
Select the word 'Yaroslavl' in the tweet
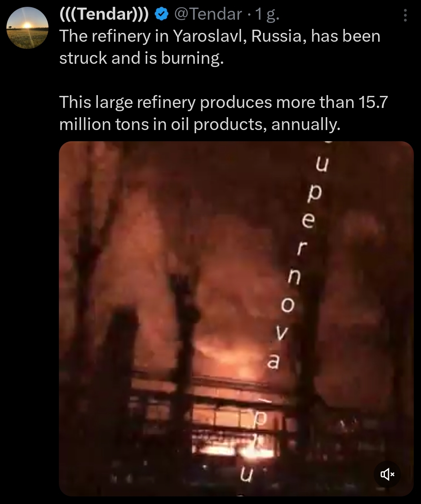coord(209,37)
